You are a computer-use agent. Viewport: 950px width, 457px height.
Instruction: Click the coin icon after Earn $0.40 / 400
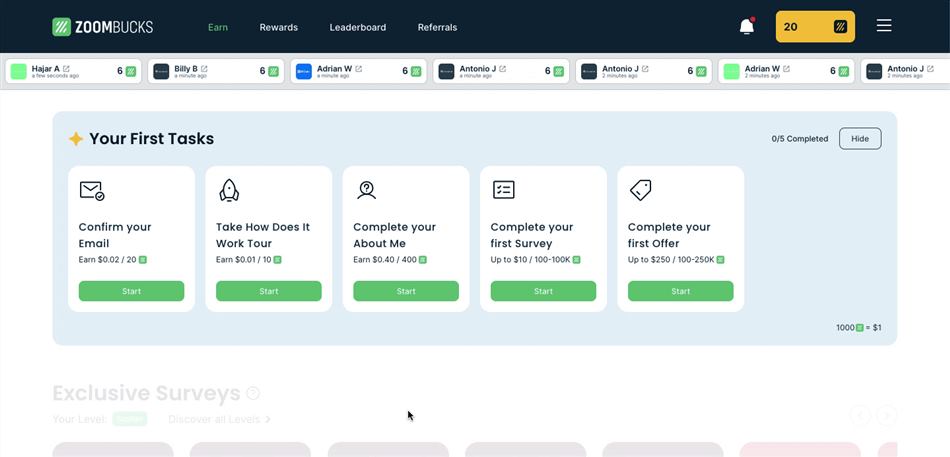423,259
